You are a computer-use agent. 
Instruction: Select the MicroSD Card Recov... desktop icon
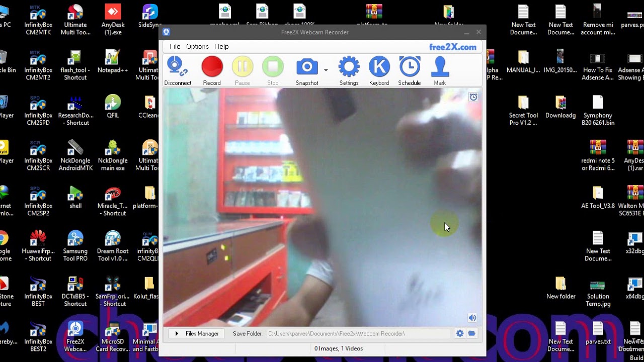(113, 337)
